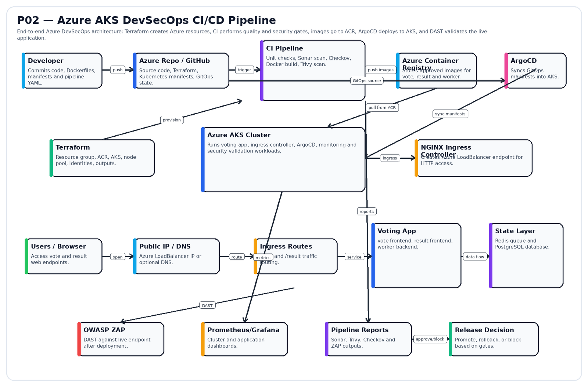Click the 'push images' edge label
The height and width of the screenshot is (387, 588).
(381, 70)
